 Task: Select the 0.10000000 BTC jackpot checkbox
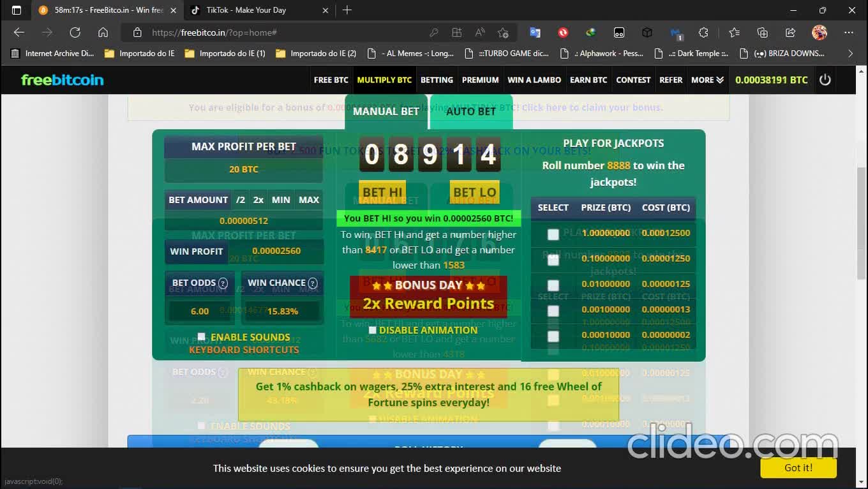click(553, 260)
